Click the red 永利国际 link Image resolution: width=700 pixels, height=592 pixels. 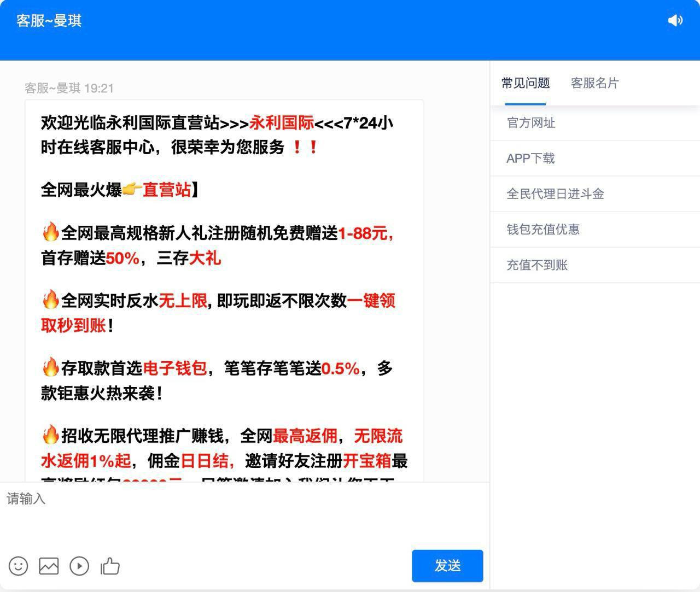[x=282, y=123]
